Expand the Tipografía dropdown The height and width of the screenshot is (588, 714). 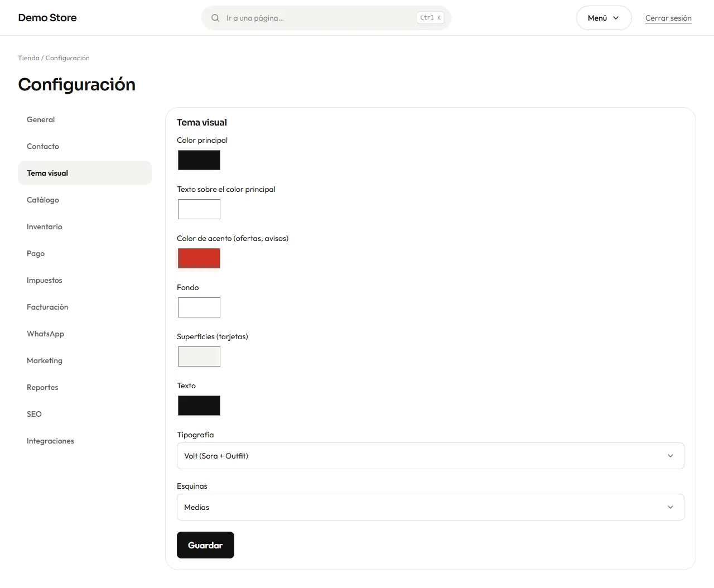[431, 456]
